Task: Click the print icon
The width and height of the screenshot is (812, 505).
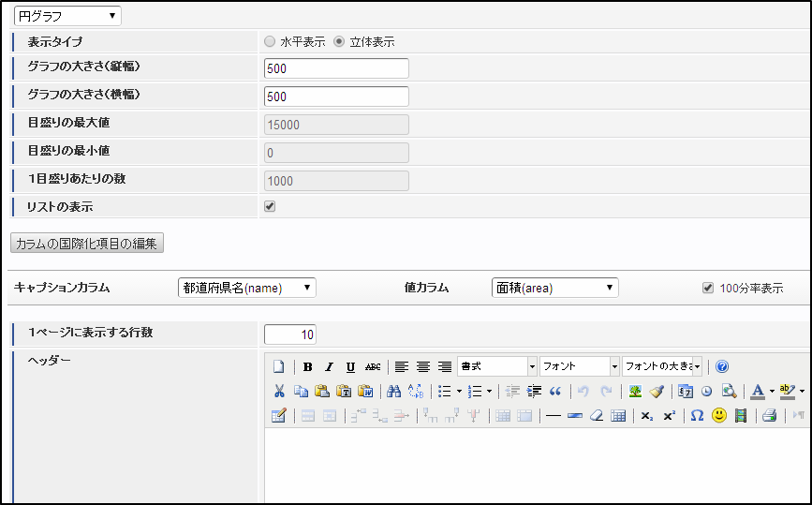Action: click(770, 415)
